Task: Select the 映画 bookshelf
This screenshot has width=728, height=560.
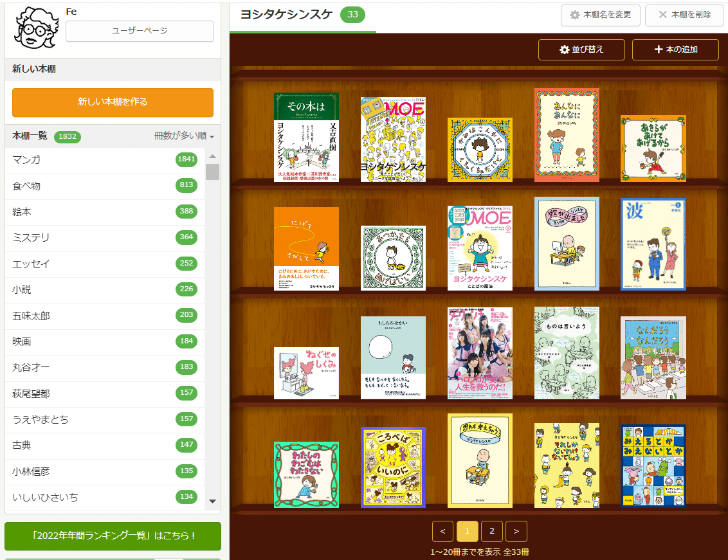Action: (x=105, y=342)
